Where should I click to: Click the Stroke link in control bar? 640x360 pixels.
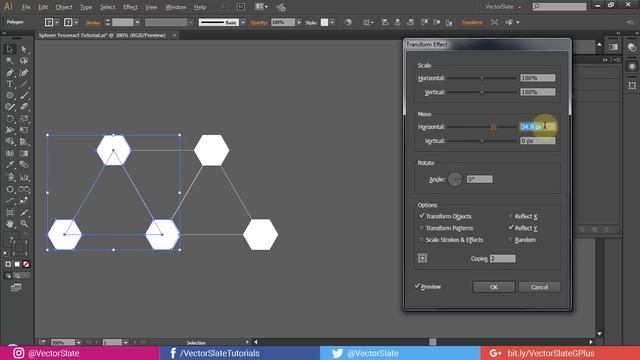(x=93, y=22)
